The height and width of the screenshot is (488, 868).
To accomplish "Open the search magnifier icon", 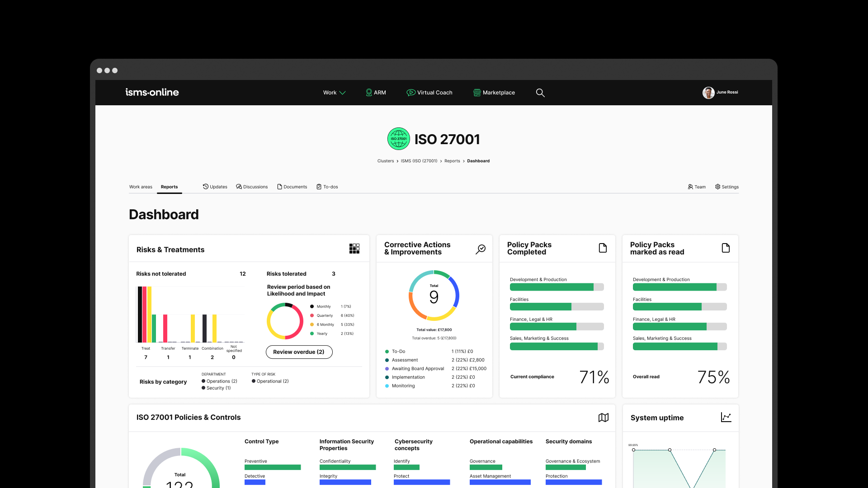I will [540, 93].
